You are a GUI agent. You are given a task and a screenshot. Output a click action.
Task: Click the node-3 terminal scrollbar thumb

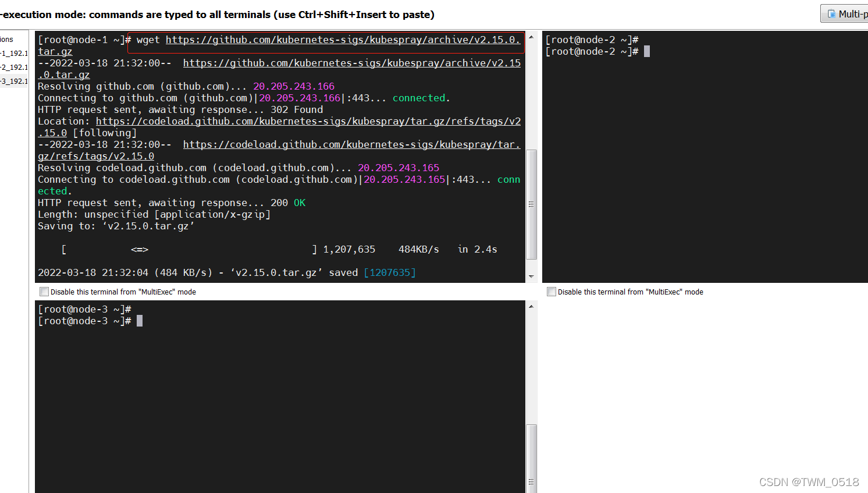(531, 457)
